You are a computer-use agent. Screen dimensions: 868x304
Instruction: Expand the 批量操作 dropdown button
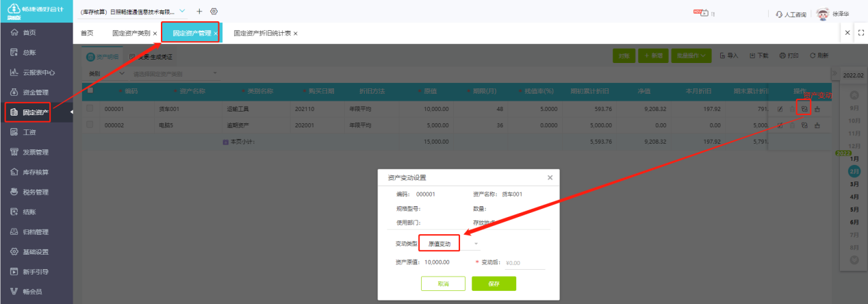(x=690, y=55)
